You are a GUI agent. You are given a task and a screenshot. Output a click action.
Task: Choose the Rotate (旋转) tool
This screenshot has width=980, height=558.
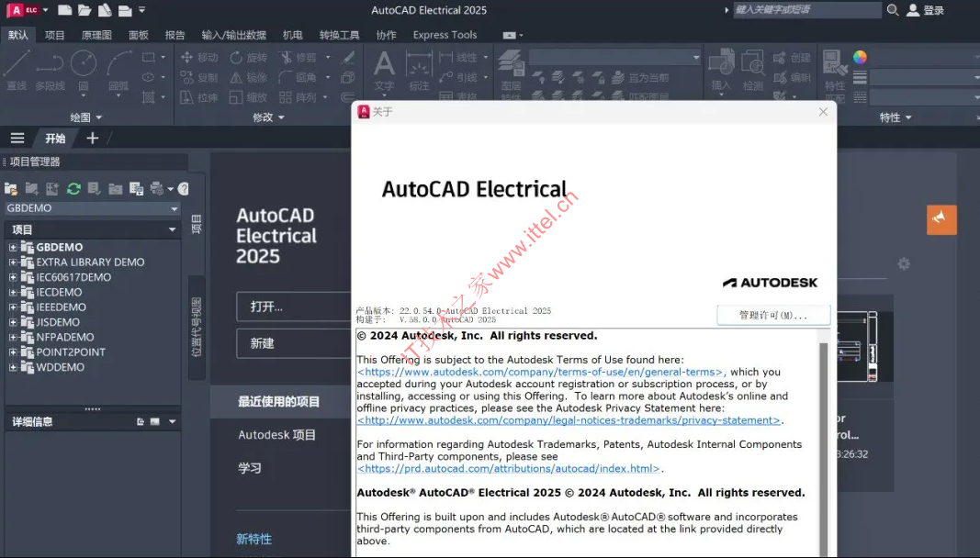pyautogui.click(x=249, y=58)
